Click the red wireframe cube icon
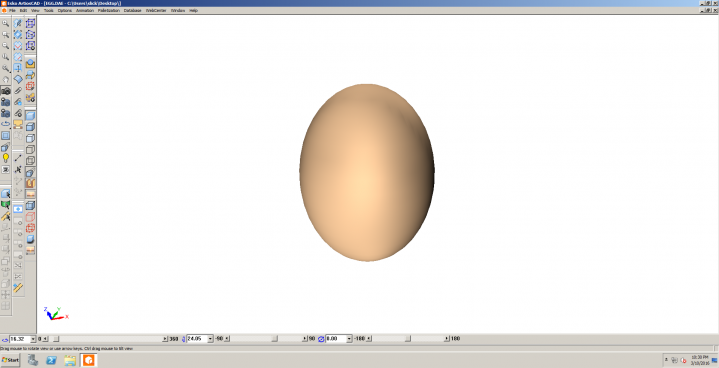 (x=30, y=217)
